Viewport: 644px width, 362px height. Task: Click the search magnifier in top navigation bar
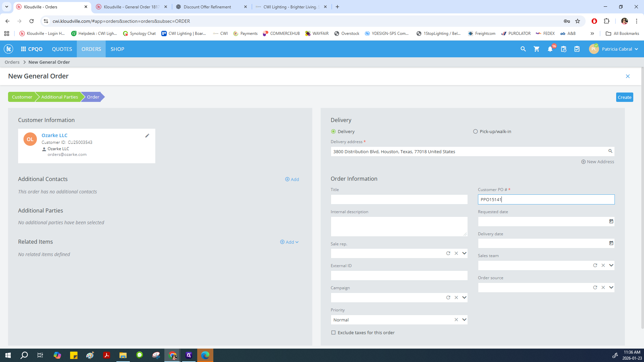(523, 49)
